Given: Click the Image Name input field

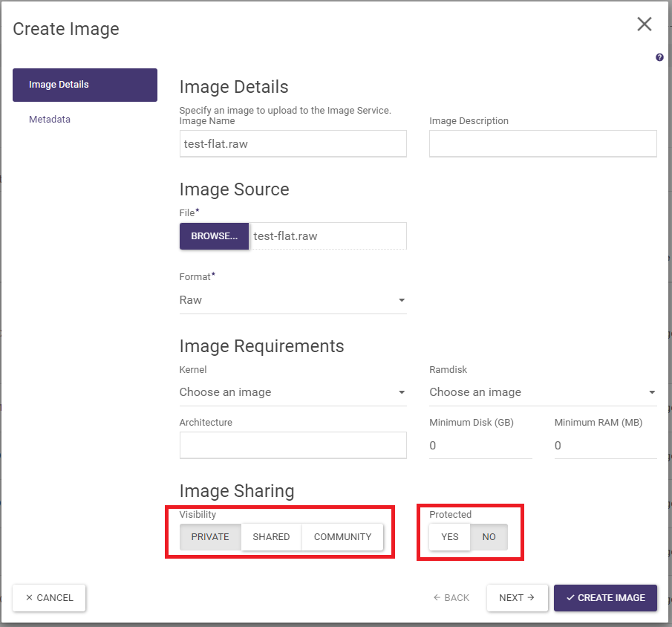Looking at the screenshot, I should [x=293, y=144].
